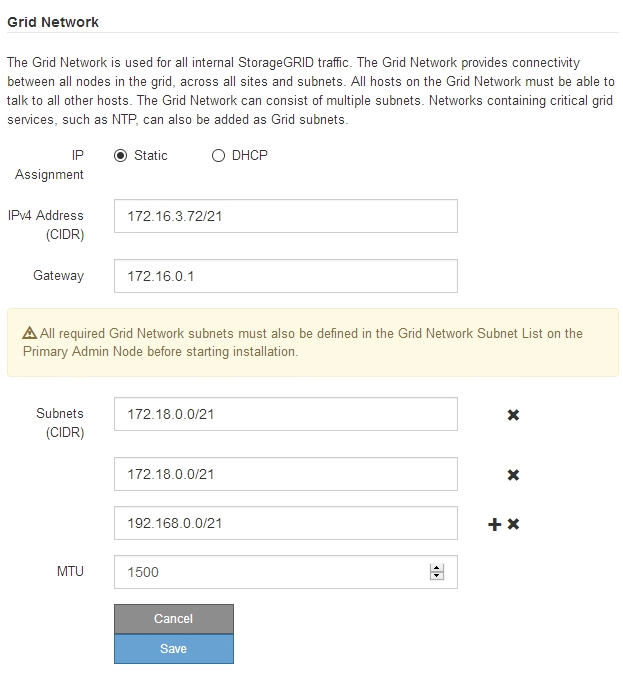
Task: Increase MTU value with up arrow
Action: pyautogui.click(x=436, y=568)
